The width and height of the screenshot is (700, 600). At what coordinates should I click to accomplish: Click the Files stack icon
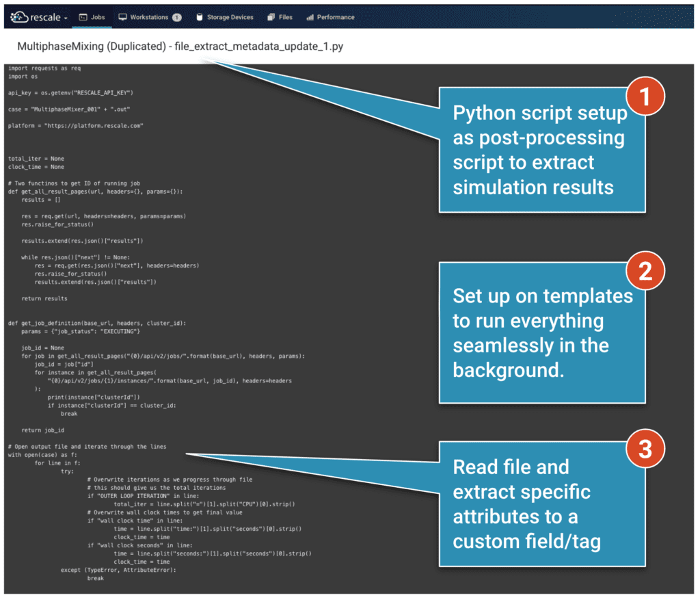click(271, 17)
